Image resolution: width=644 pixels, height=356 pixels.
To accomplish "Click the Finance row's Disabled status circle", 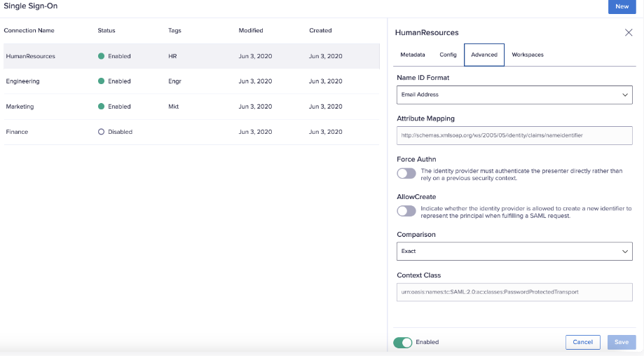I will coord(102,132).
